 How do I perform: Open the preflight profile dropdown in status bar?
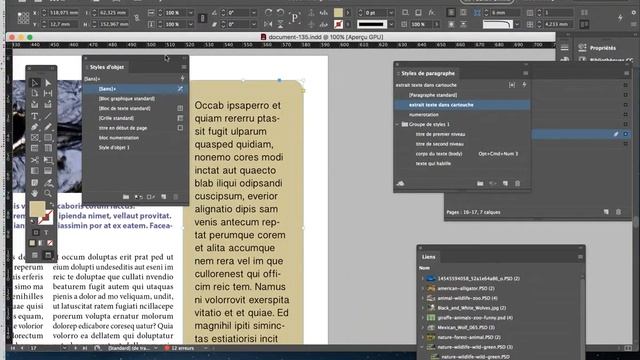click(x=156, y=348)
